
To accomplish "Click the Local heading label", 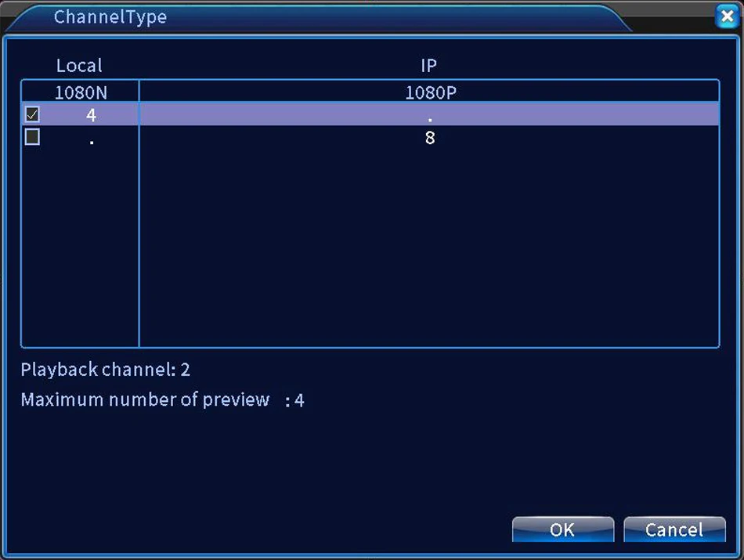I will (x=79, y=66).
